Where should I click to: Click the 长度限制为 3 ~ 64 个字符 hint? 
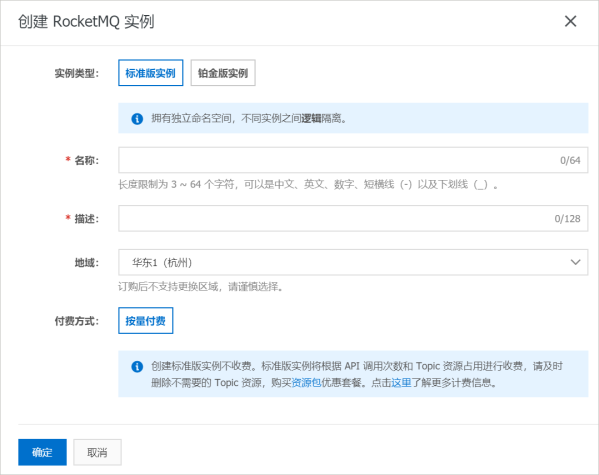pos(308,185)
